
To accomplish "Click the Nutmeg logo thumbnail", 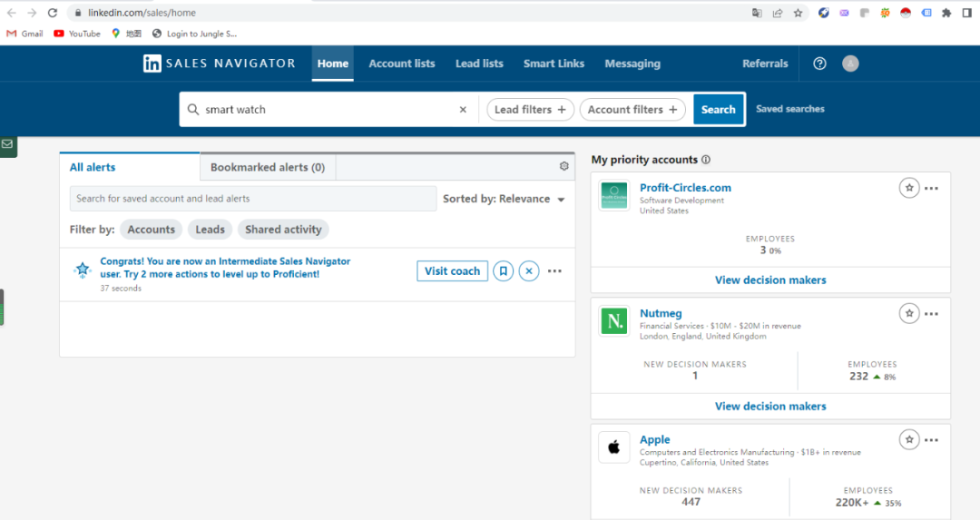I will tap(613, 321).
